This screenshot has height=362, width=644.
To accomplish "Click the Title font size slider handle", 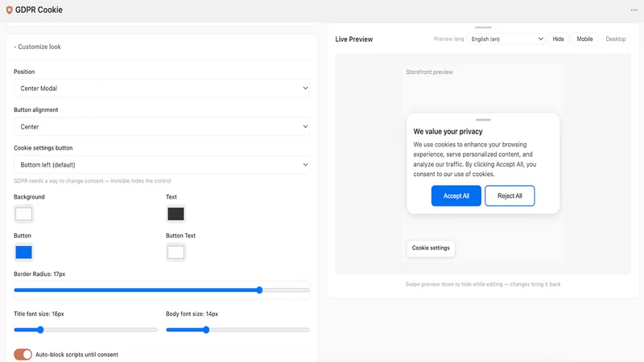I will pyautogui.click(x=40, y=330).
